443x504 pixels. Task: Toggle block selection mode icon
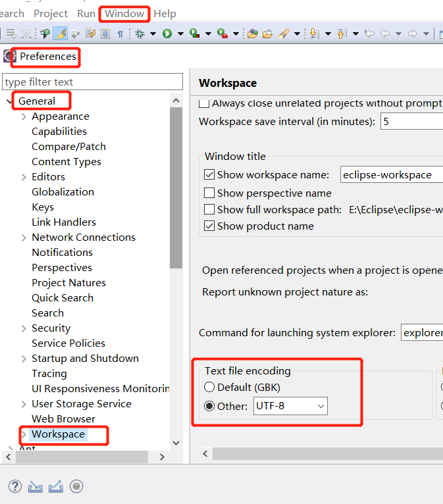point(105,34)
